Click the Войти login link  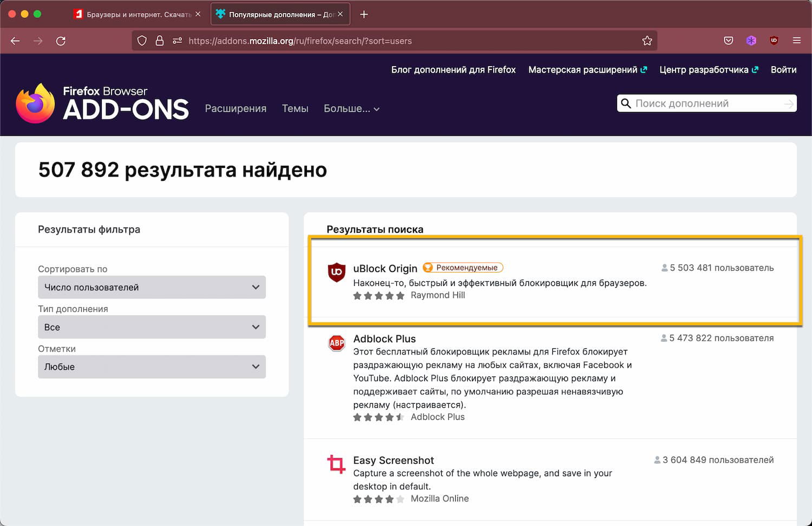coord(783,70)
